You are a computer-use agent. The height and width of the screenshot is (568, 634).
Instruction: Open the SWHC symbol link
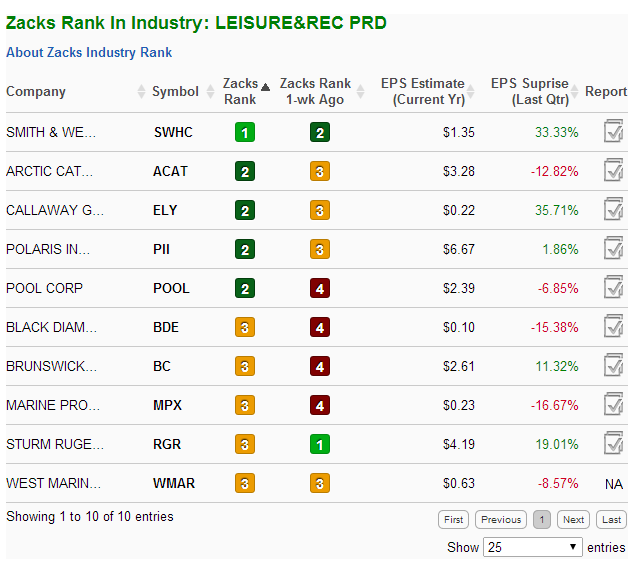[x=173, y=132]
